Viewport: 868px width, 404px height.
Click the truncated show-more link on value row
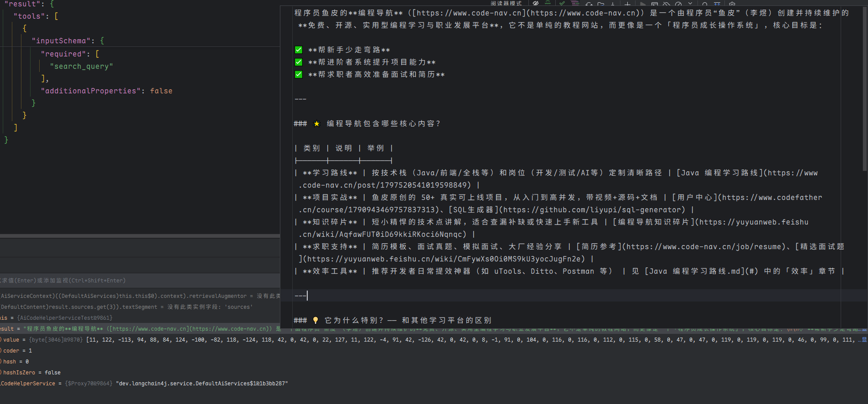click(862, 340)
